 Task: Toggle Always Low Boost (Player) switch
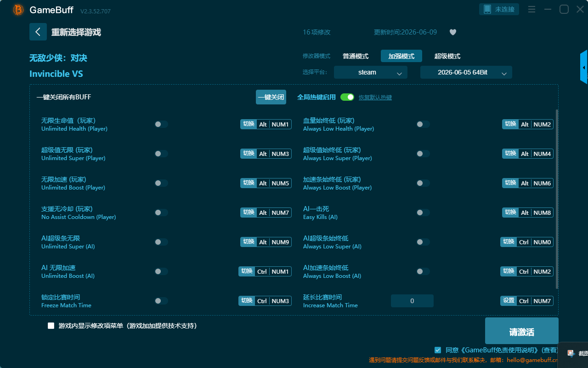(x=423, y=183)
